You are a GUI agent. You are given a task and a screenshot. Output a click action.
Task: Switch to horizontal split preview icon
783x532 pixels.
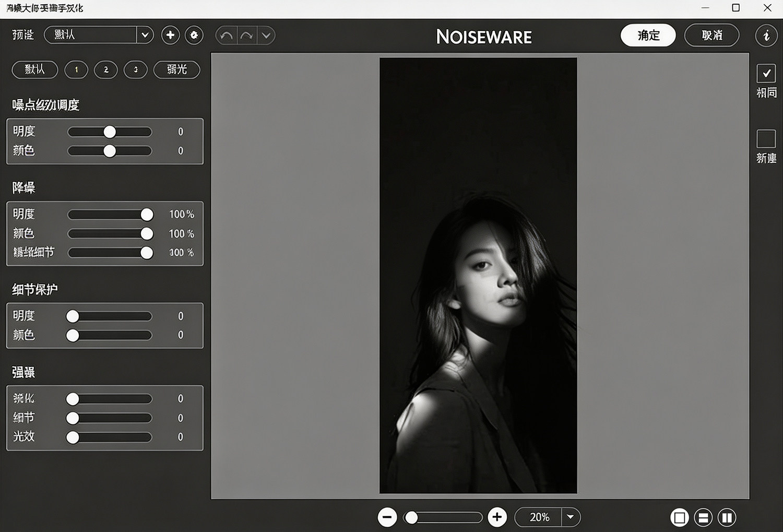click(703, 517)
